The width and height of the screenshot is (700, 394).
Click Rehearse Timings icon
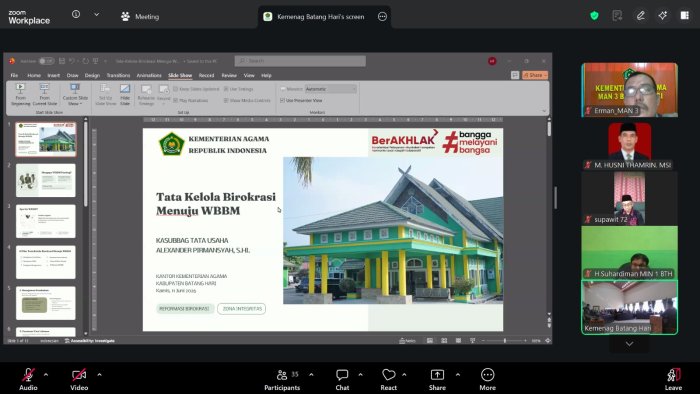pos(146,95)
